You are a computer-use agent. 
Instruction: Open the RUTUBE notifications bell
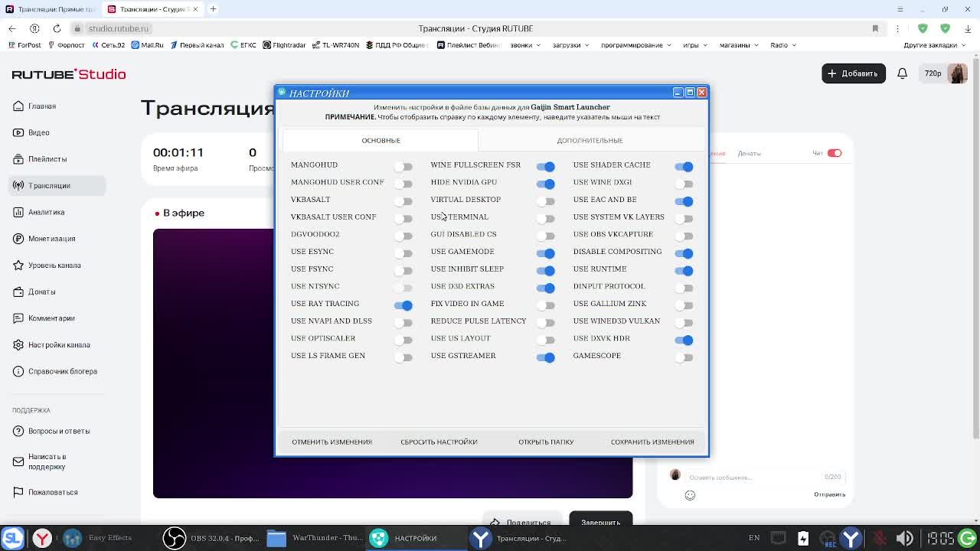(x=902, y=73)
